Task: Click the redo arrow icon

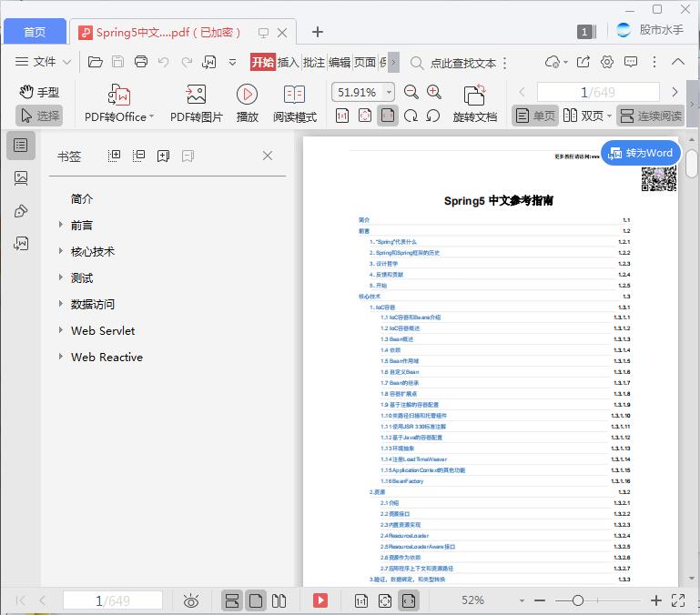Action: click(x=187, y=62)
